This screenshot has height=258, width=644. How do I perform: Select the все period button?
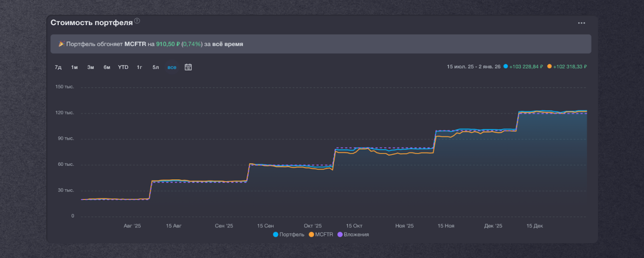pos(172,67)
